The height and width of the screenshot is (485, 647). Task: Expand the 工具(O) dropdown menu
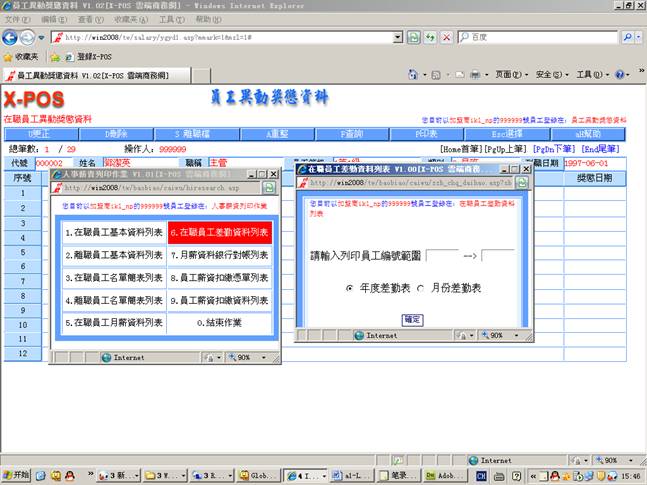tap(591, 75)
